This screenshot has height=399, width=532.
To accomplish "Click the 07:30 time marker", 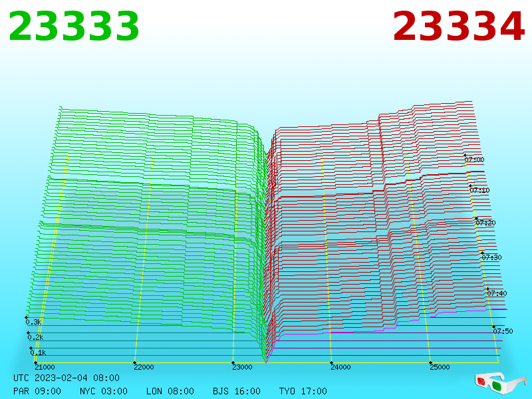I will tap(491, 257).
